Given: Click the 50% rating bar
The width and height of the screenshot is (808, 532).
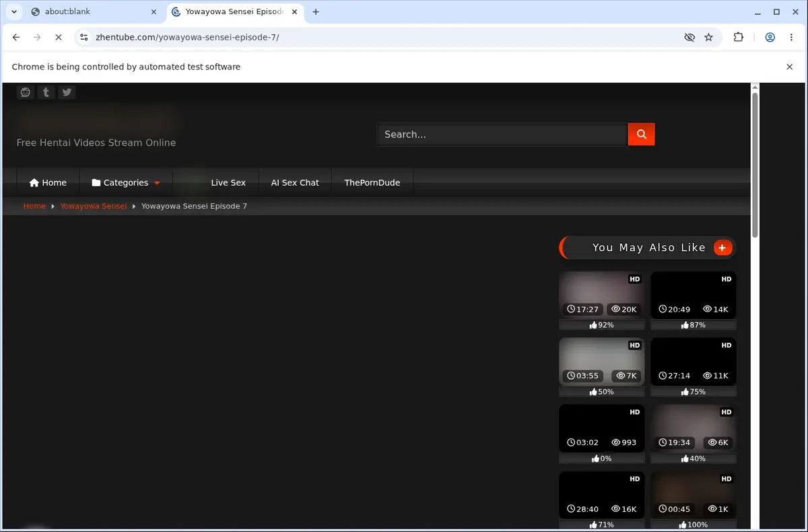Looking at the screenshot, I should click(601, 391).
